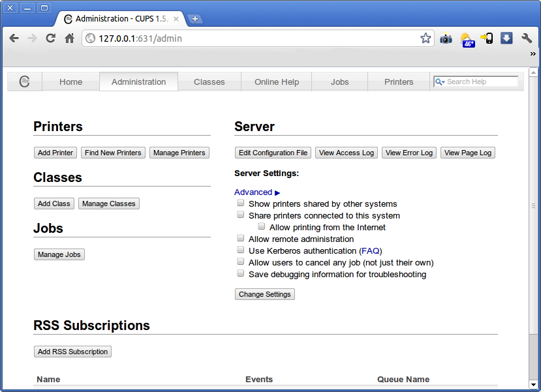541x392 pixels.
Task: Open the Search Help magnifier dropdown
Action: (440, 82)
